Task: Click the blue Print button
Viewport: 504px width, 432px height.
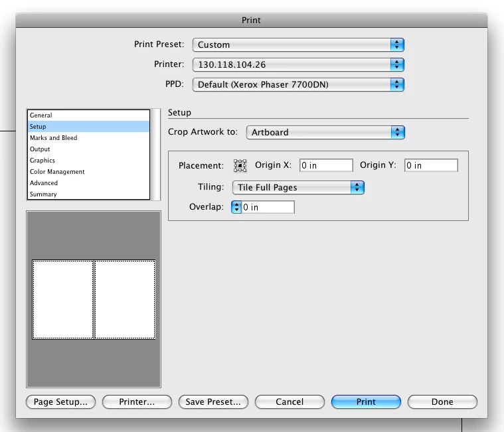Action: (366, 402)
